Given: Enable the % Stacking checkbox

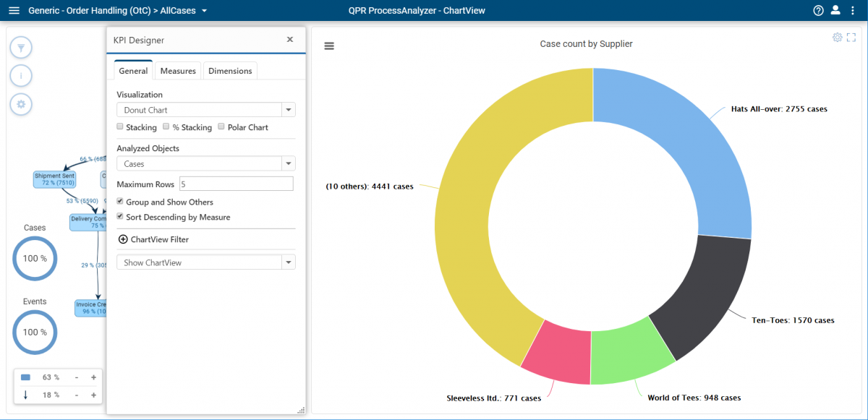Looking at the screenshot, I should tap(166, 127).
